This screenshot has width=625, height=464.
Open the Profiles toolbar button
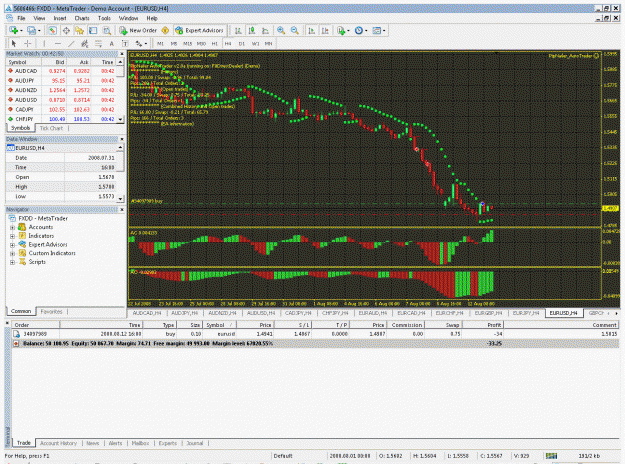pyautogui.click(x=33, y=30)
